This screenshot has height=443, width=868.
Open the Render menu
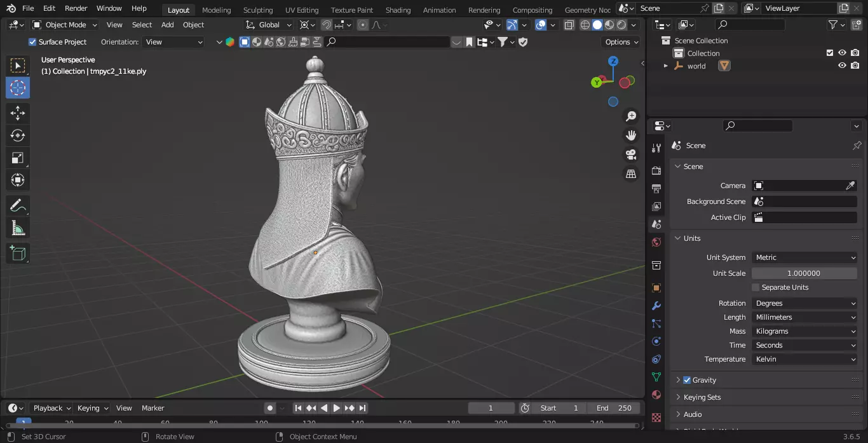click(76, 8)
